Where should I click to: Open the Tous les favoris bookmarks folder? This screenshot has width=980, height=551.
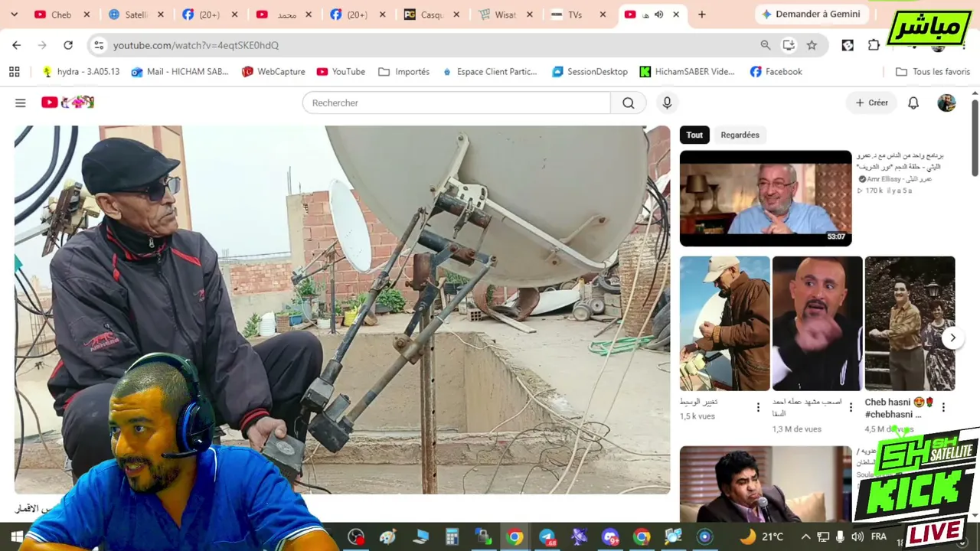[933, 72]
